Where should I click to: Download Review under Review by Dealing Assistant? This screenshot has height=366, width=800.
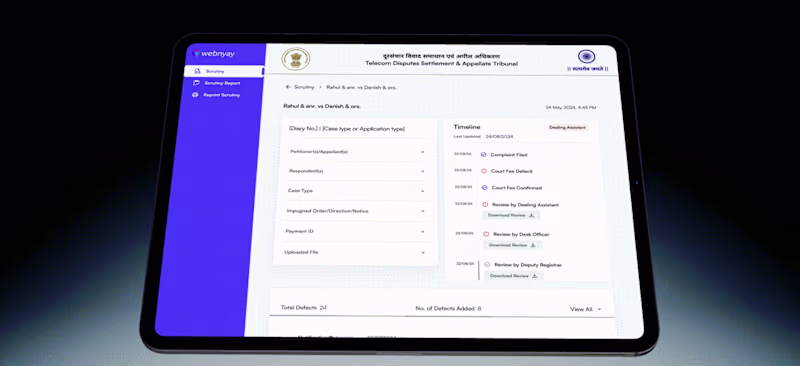(x=511, y=215)
